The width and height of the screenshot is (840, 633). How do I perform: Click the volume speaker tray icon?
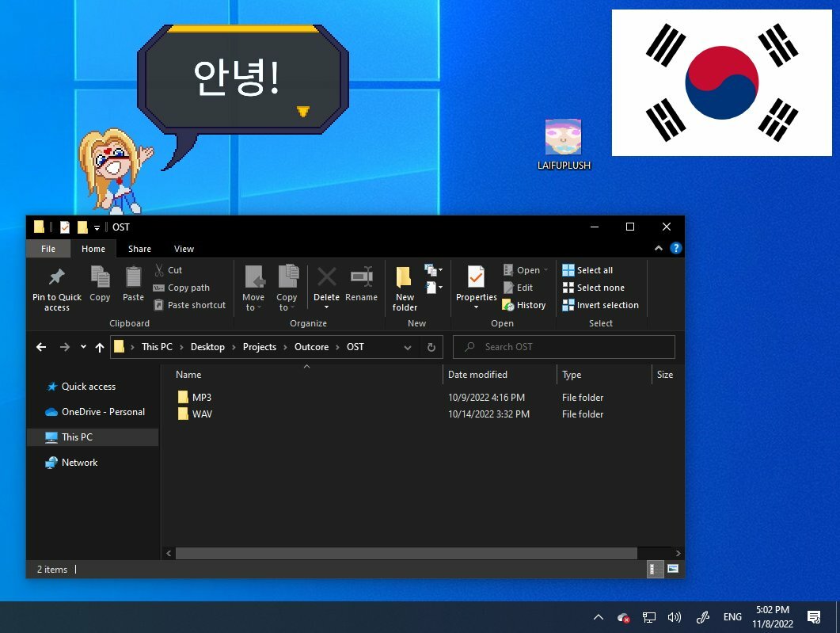click(674, 617)
